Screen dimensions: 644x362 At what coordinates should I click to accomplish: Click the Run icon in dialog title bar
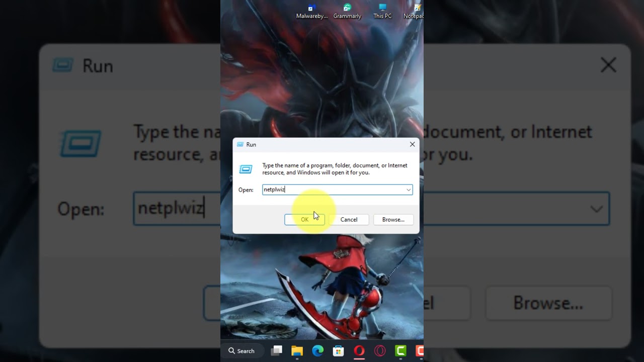[x=240, y=144]
